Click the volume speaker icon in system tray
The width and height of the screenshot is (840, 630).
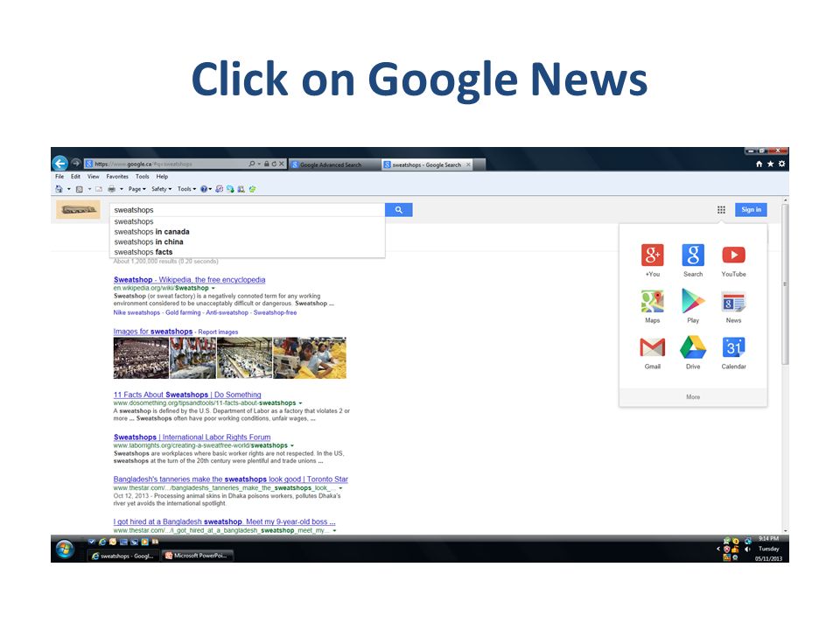coord(747,549)
